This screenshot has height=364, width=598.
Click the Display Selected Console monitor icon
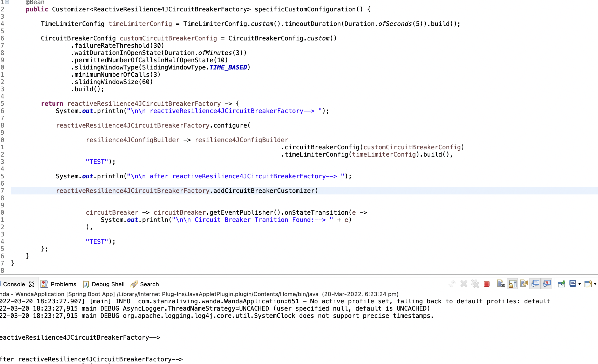573,284
